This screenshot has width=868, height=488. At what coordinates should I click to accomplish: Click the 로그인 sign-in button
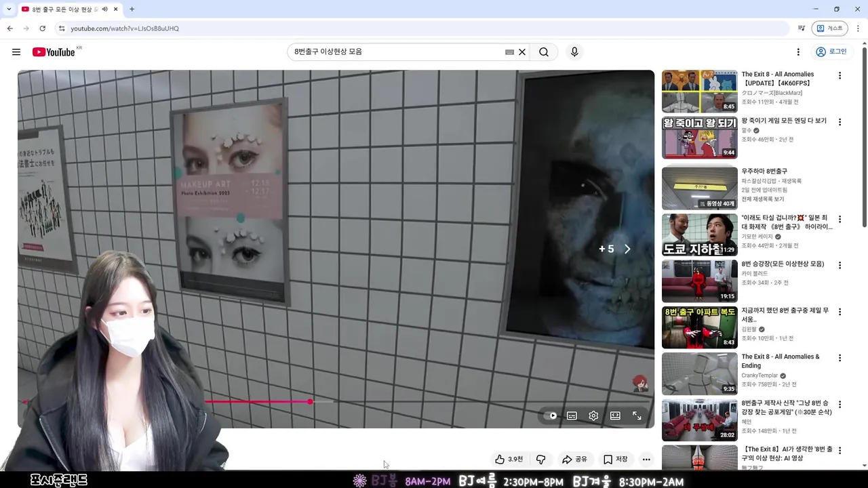click(831, 52)
